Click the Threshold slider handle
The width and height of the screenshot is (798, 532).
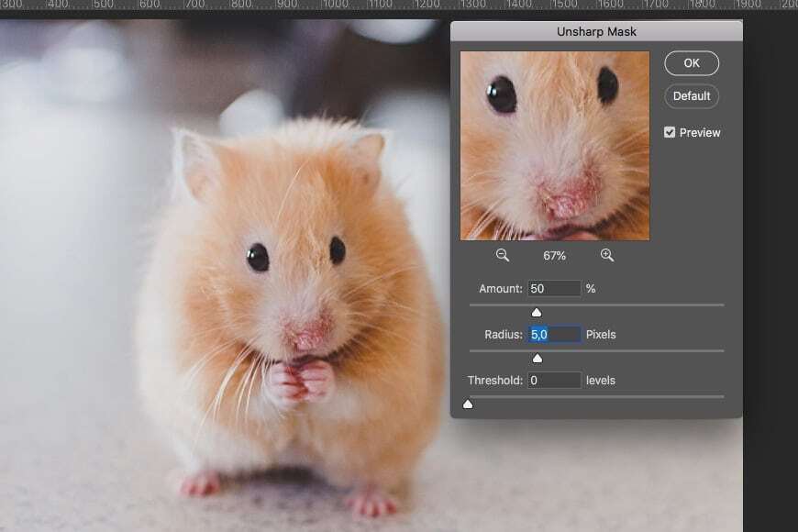click(x=468, y=404)
